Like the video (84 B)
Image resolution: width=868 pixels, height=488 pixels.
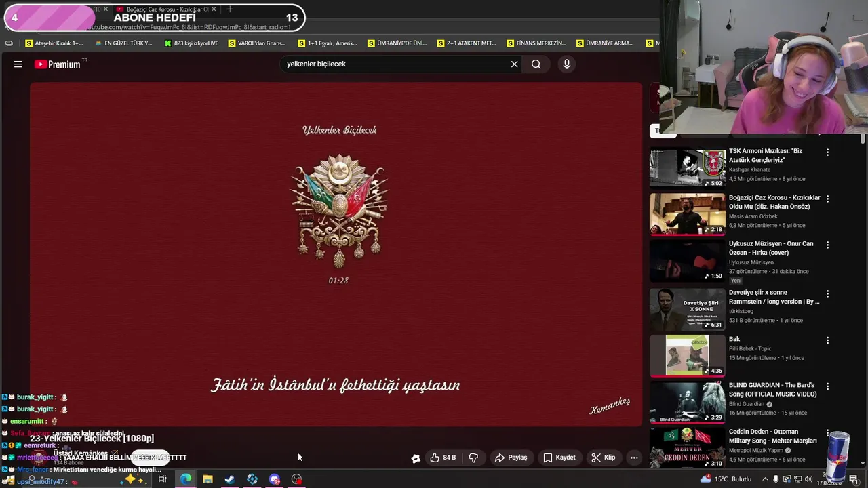pos(442,457)
